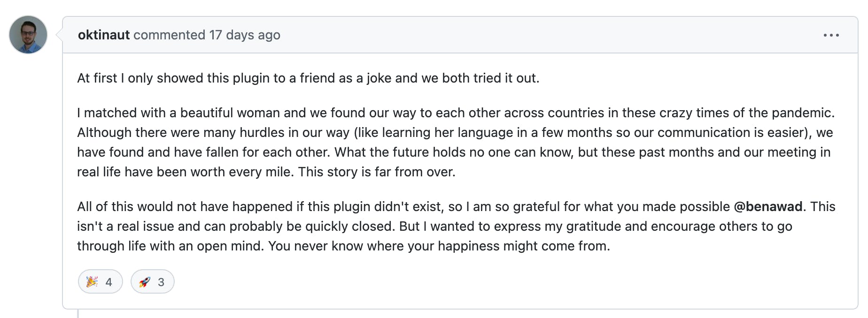
Task: Open the @benawad mention link
Action: coord(768,206)
